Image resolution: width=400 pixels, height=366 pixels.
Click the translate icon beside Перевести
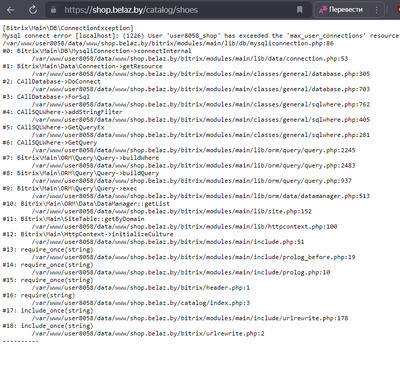(x=322, y=10)
